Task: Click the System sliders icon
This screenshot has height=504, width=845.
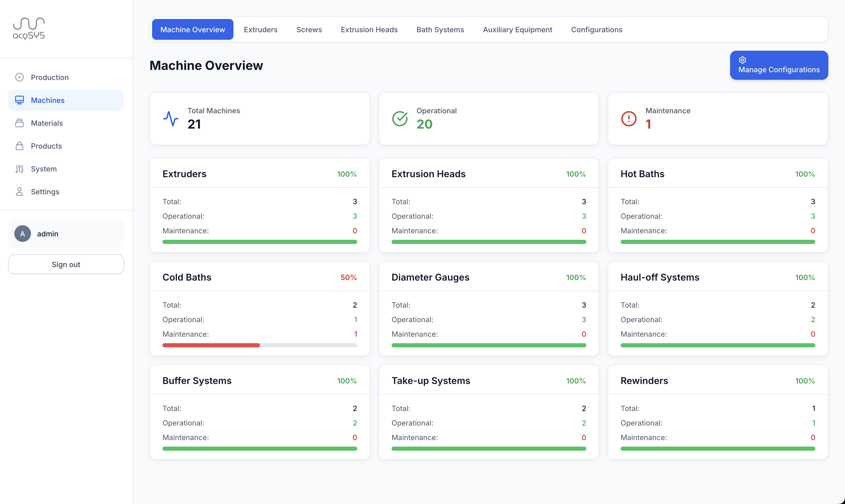Action: [19, 169]
